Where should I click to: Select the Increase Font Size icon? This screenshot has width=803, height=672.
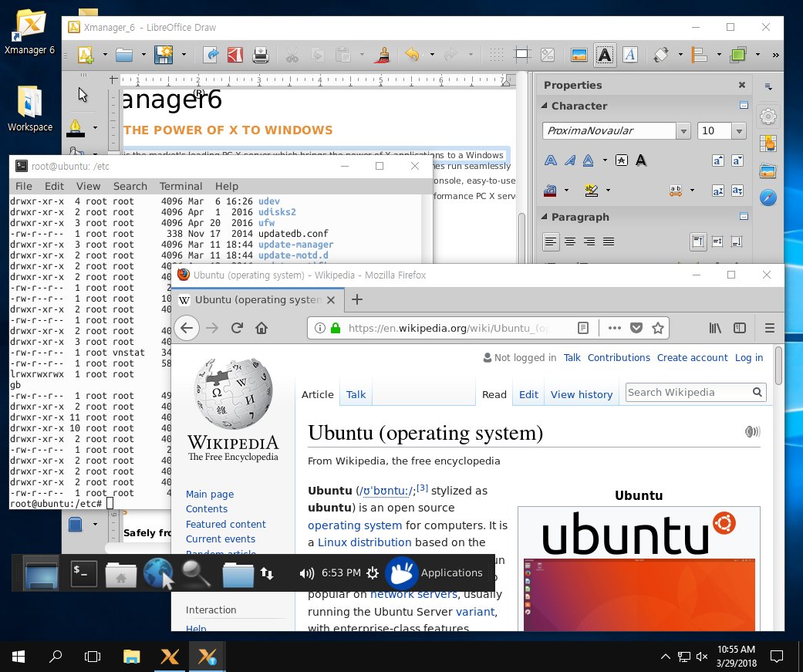coord(718,160)
